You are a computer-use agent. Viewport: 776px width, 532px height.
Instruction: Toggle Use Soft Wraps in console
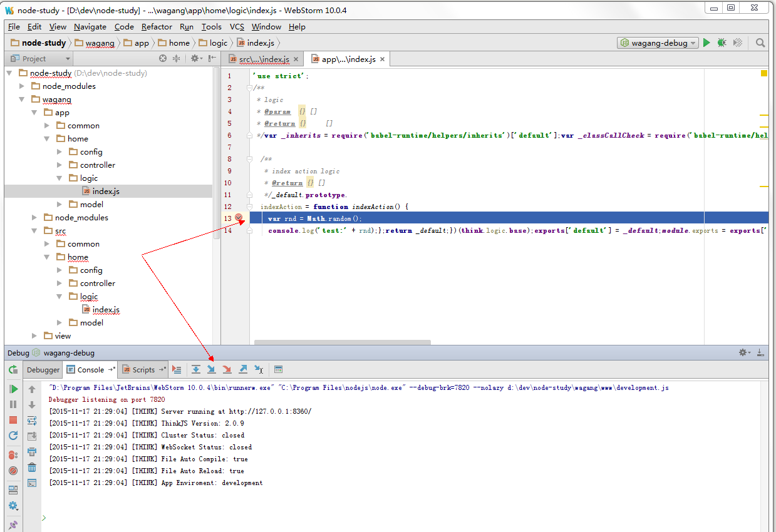click(x=32, y=420)
